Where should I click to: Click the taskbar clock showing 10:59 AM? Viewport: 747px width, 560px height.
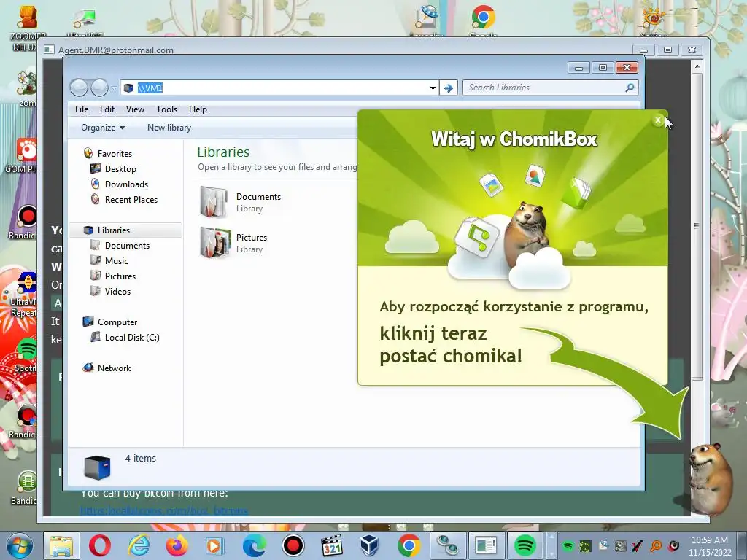[710, 546]
